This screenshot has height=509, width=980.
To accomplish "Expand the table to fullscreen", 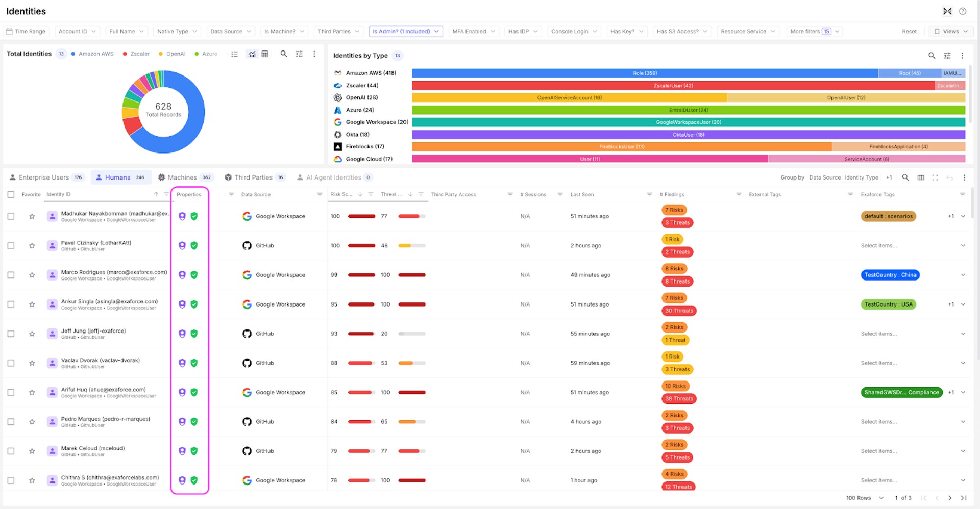I will (x=935, y=177).
